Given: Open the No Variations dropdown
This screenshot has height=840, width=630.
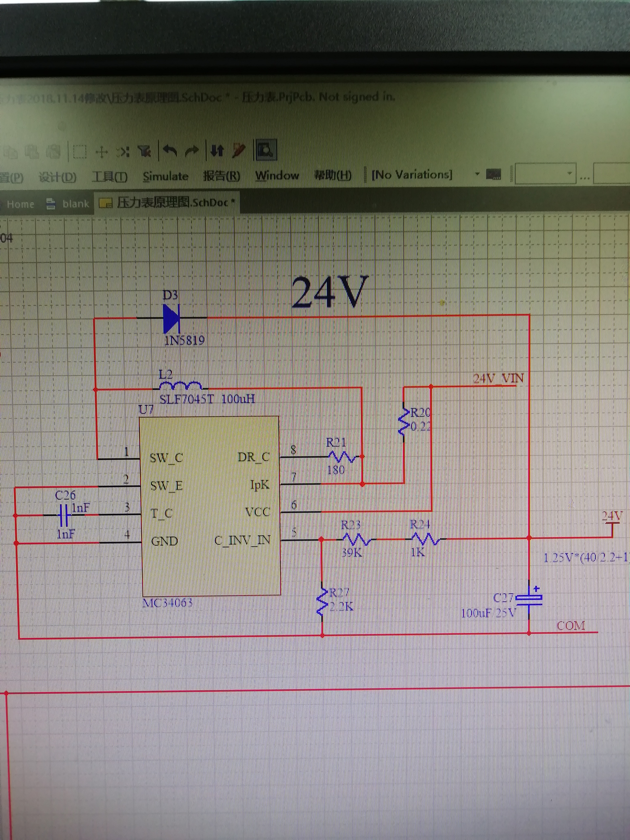Looking at the screenshot, I should (x=477, y=174).
